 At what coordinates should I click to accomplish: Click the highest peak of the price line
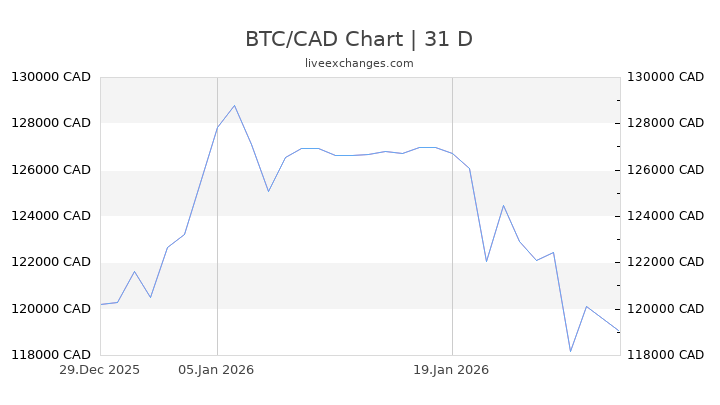234,106
